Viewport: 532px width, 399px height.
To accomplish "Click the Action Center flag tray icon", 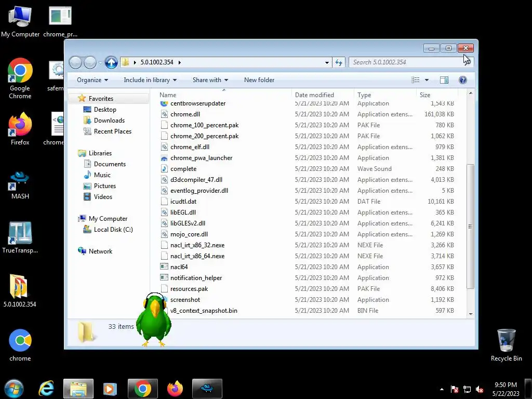I will [455, 390].
